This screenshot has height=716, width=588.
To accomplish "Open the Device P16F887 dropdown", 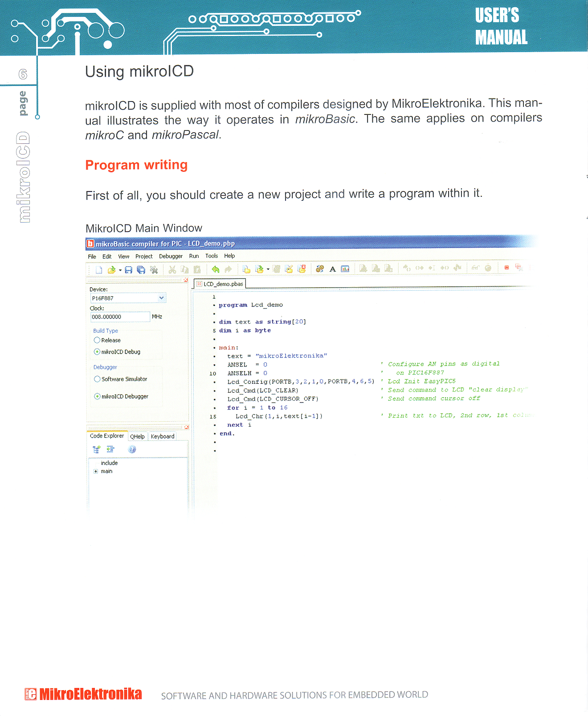I will point(161,298).
